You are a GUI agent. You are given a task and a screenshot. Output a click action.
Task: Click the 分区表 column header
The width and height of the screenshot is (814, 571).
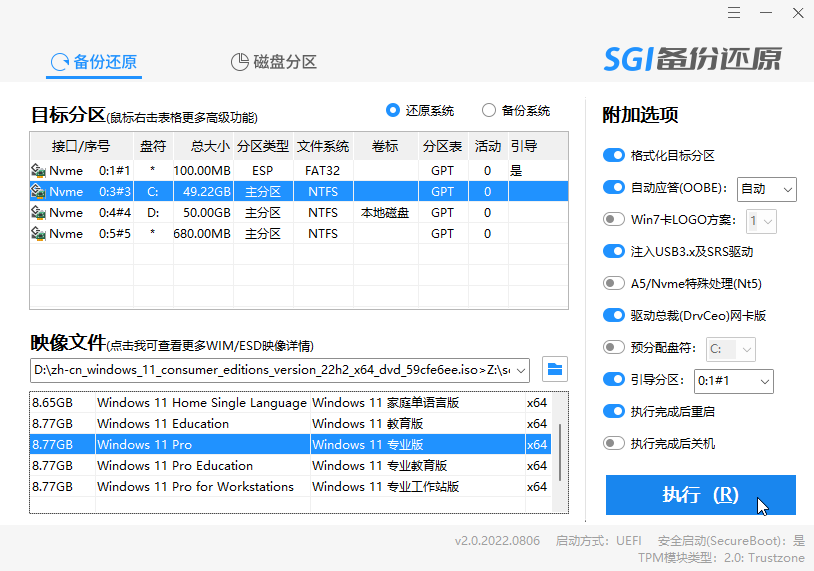pyautogui.click(x=443, y=146)
